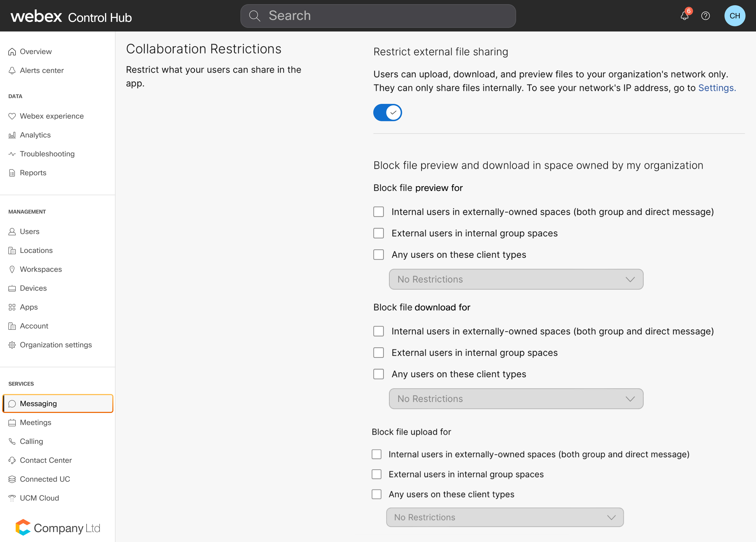
Task: Check preview block for Internal users in externally-owned spaces
Action: pos(378,212)
